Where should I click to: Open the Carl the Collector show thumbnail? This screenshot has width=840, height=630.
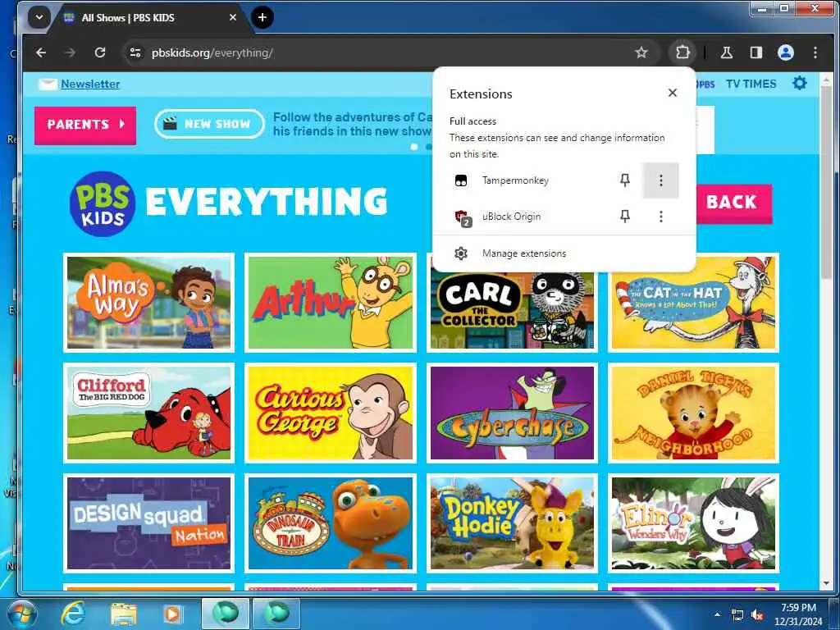(512, 311)
